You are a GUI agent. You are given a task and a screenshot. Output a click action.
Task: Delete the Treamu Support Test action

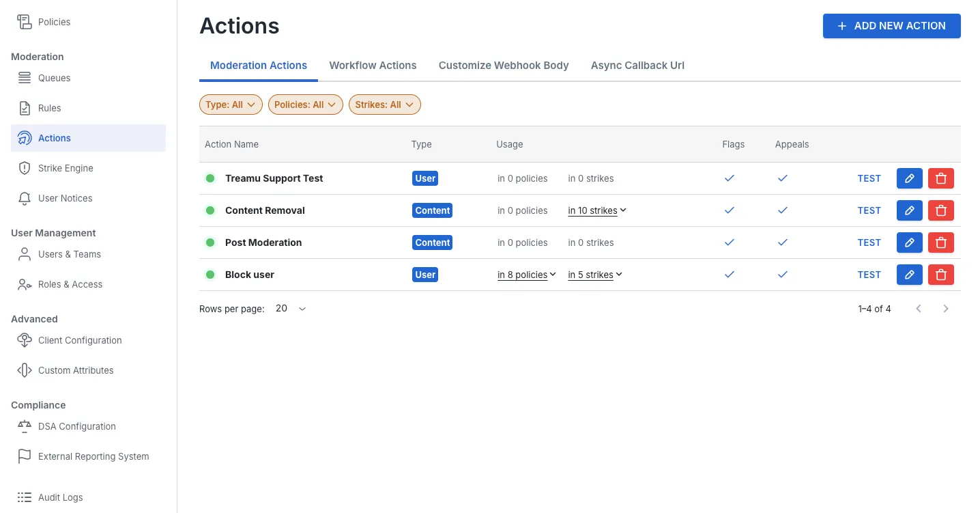pyautogui.click(x=941, y=178)
